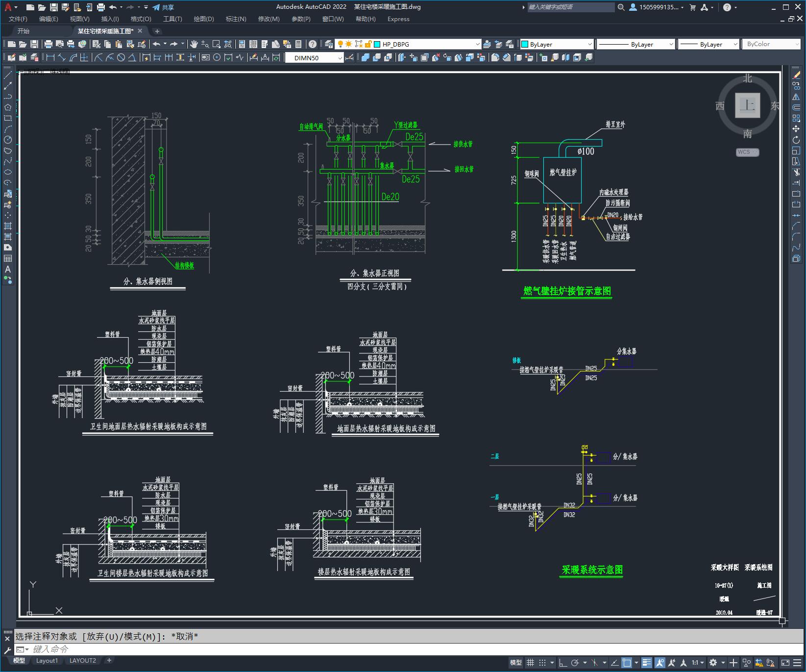Toggle drawing grid display in the status bar
The width and height of the screenshot is (806, 672).
[531, 663]
